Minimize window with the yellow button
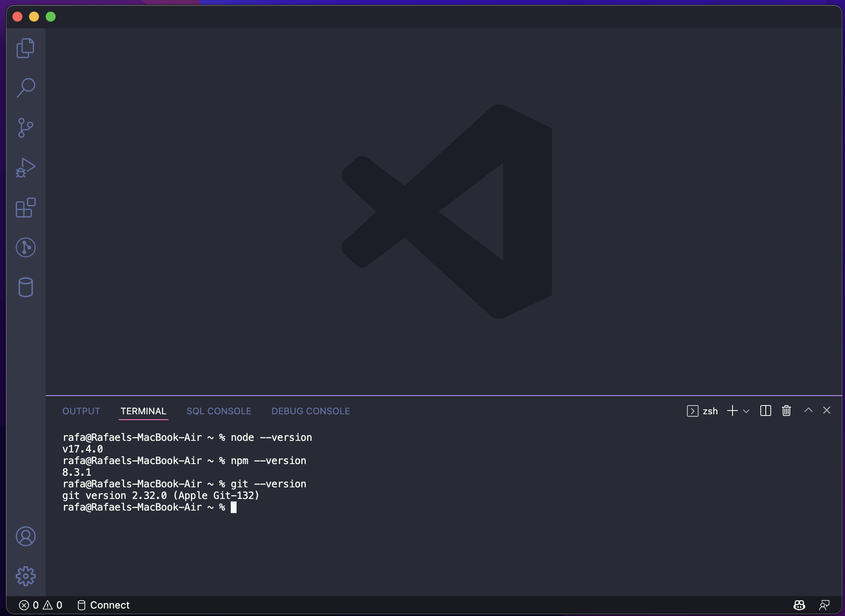Screen dimensions: 845x616 click(x=34, y=17)
